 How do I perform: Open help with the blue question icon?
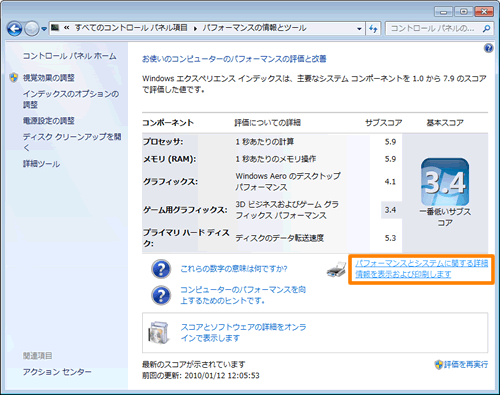tap(488, 48)
